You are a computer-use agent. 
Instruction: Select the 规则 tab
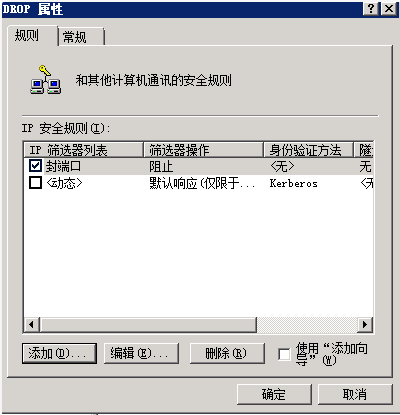point(32,35)
